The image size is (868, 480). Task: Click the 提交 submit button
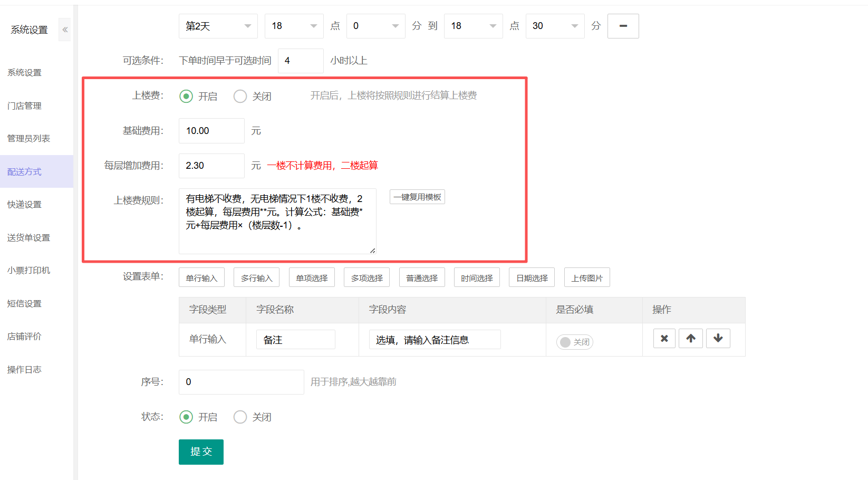point(201,452)
